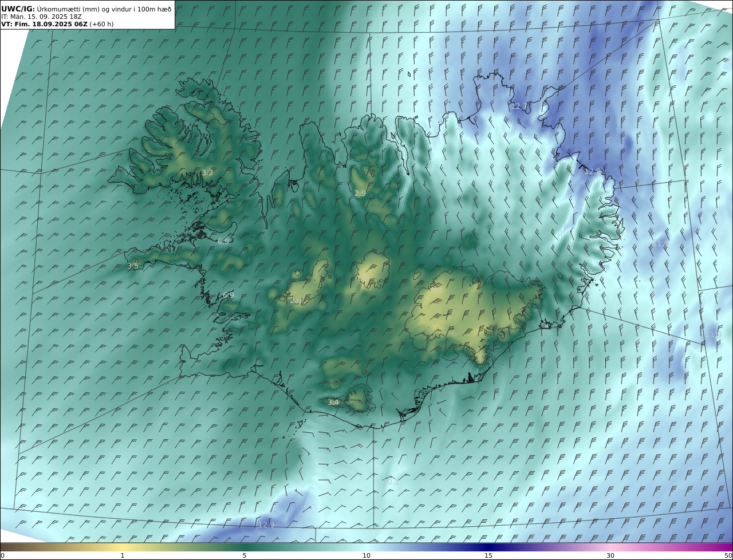Click the colorbar tick label 50
This screenshot has height=560, width=733.
tap(728, 555)
